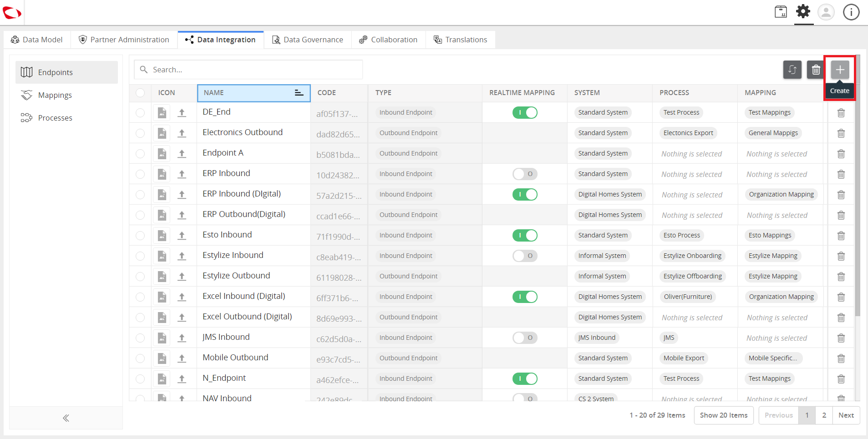Select the Electronics Outbound row checkbox
The height and width of the screenshot is (439, 868).
coord(140,133)
